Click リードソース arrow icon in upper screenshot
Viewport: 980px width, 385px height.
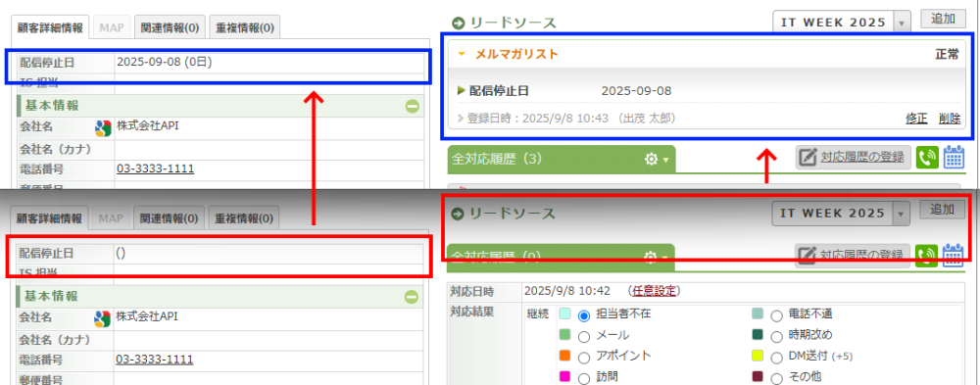pos(459,24)
